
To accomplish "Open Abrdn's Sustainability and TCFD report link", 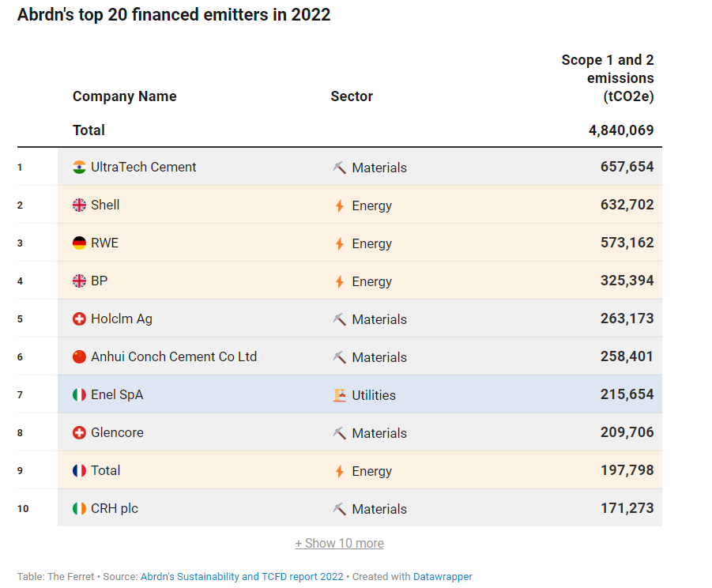I will tap(242, 576).
